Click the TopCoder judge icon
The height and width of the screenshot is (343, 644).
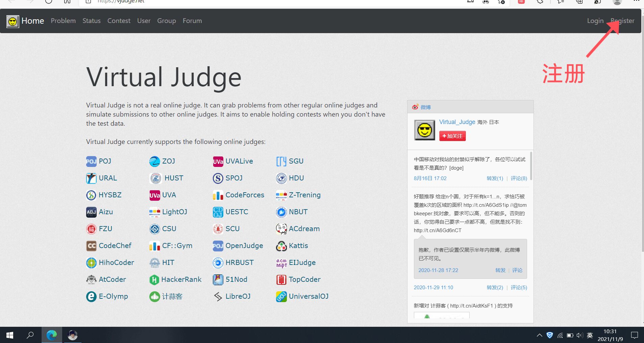click(x=281, y=279)
